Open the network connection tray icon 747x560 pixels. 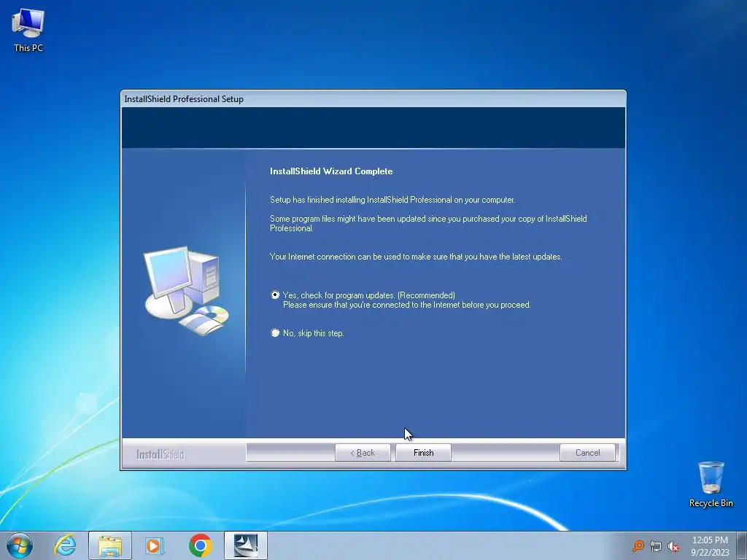656,546
